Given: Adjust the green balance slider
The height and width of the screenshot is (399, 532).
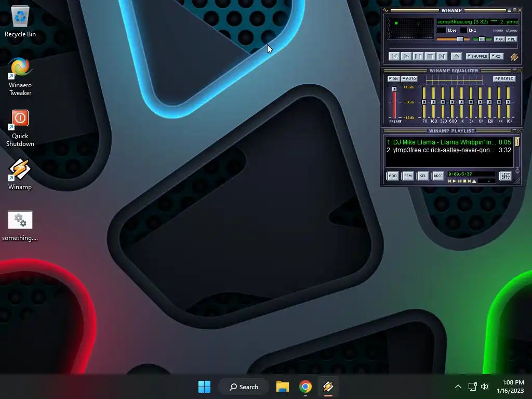Looking at the screenshot, I should [482, 39].
